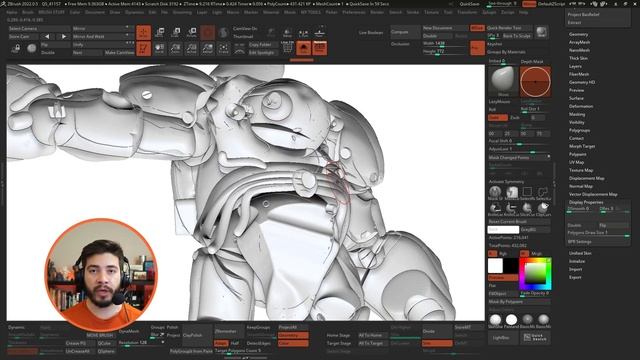Click the camera lock icon

[16, 49]
